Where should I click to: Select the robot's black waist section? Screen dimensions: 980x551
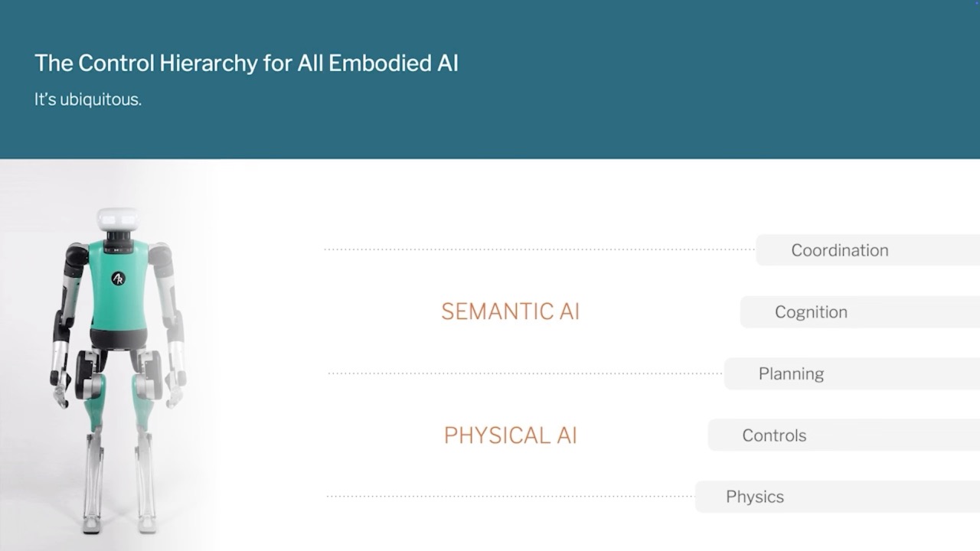click(118, 339)
